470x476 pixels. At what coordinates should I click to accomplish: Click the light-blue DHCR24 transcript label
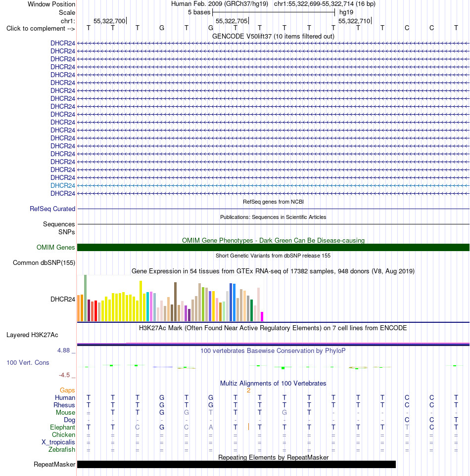(x=63, y=185)
